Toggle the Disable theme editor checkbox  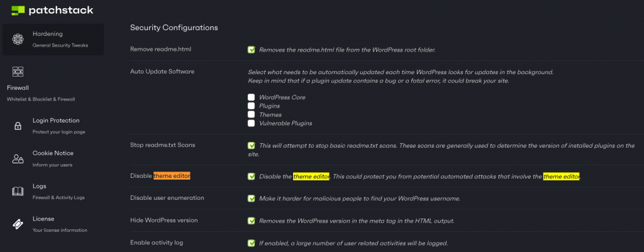[x=252, y=177]
